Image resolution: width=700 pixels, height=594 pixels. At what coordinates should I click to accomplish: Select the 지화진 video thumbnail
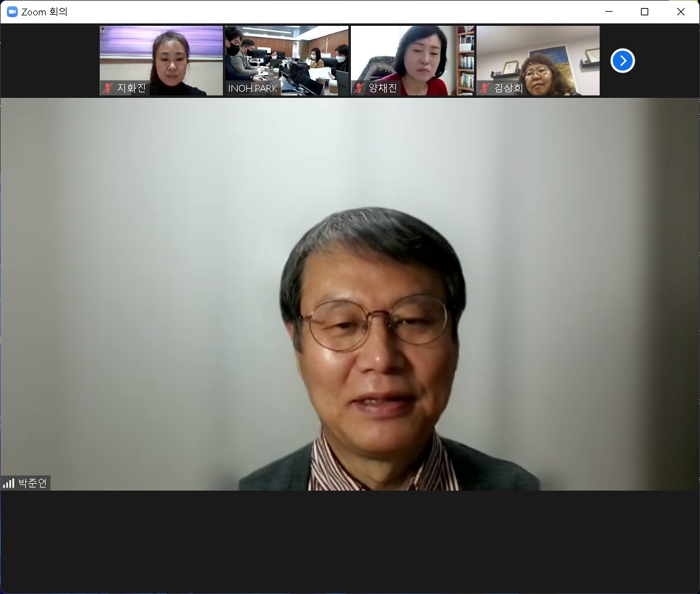pyautogui.click(x=161, y=61)
